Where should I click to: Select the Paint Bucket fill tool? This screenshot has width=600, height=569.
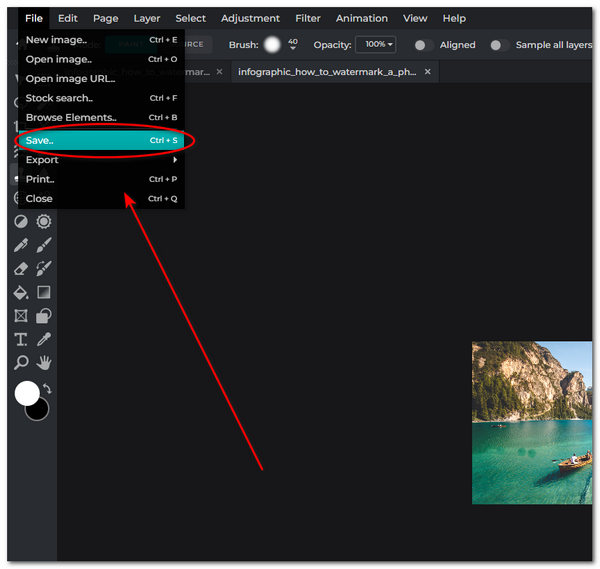click(x=20, y=293)
